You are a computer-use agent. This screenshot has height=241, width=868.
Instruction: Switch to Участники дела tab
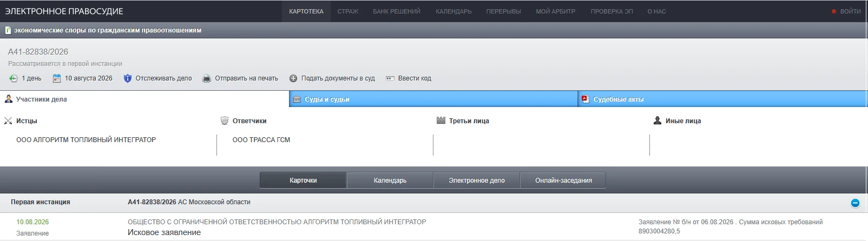(x=144, y=99)
